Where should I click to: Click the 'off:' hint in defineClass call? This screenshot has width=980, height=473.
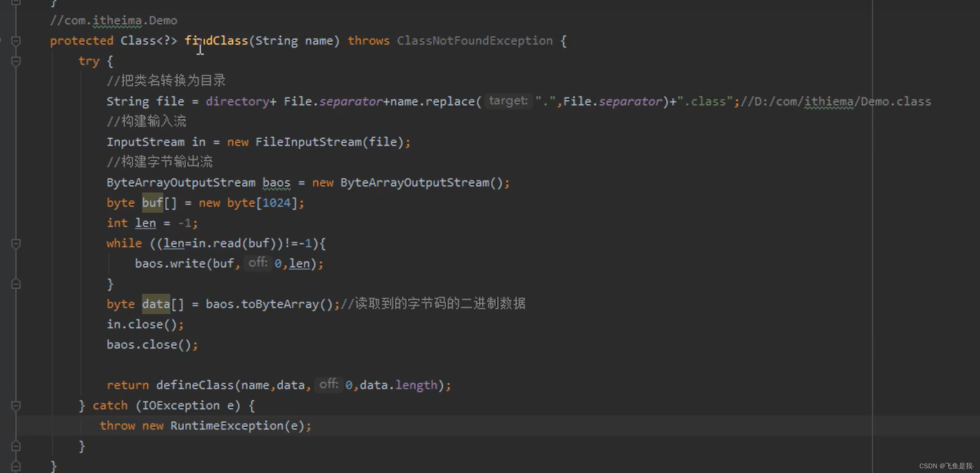click(x=329, y=385)
